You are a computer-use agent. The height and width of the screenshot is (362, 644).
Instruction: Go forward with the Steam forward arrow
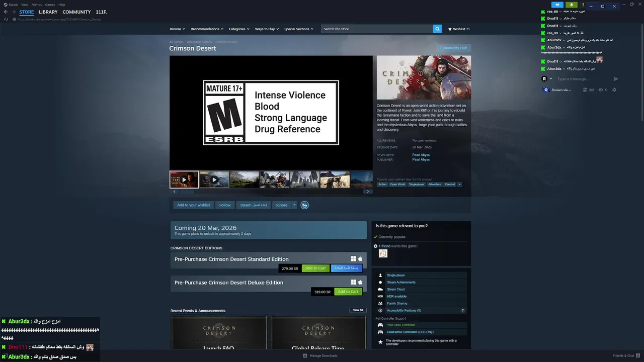click(14, 12)
